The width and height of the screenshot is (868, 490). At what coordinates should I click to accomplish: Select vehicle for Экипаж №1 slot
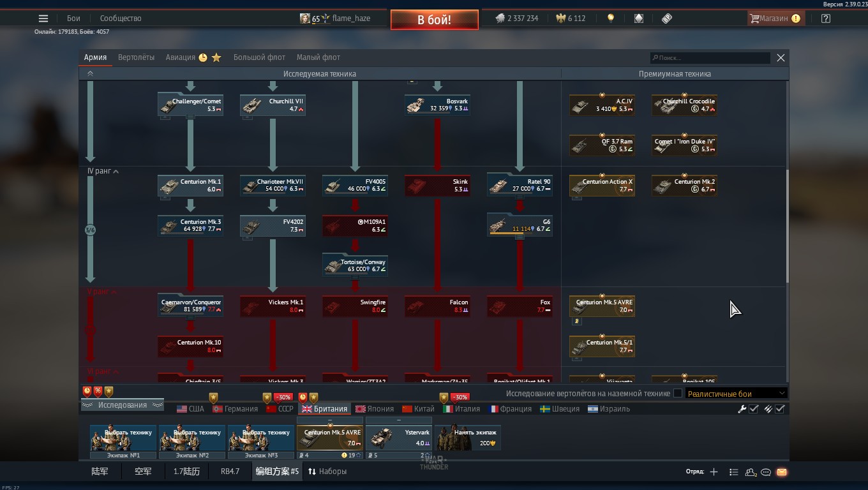tap(123, 438)
